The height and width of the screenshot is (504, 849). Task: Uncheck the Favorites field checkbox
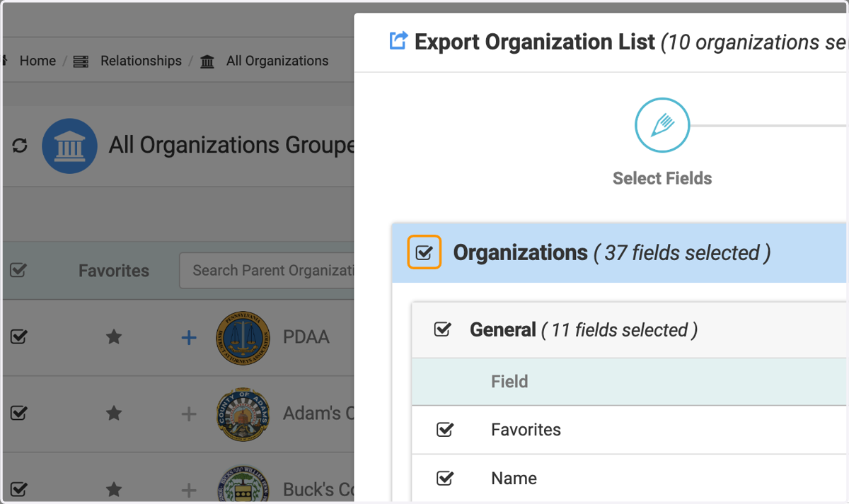click(x=444, y=430)
